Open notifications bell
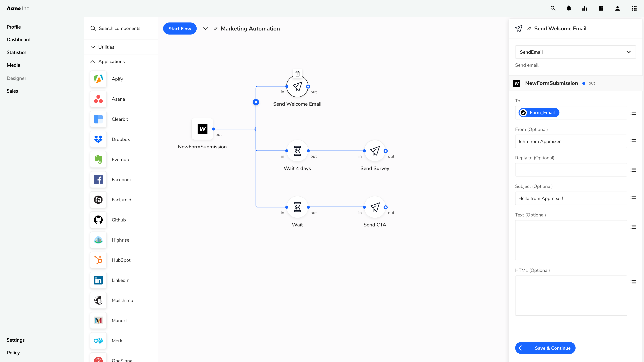644x362 pixels. [569, 8]
